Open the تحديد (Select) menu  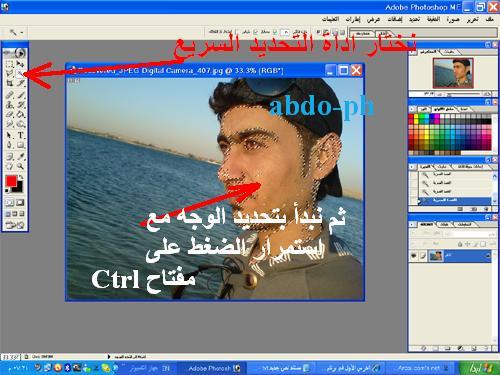point(414,19)
